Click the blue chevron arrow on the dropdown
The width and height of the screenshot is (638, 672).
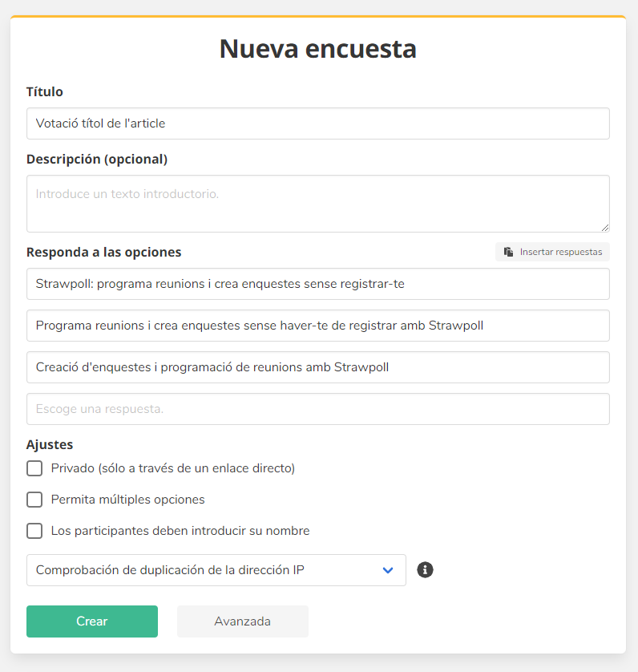point(388,570)
